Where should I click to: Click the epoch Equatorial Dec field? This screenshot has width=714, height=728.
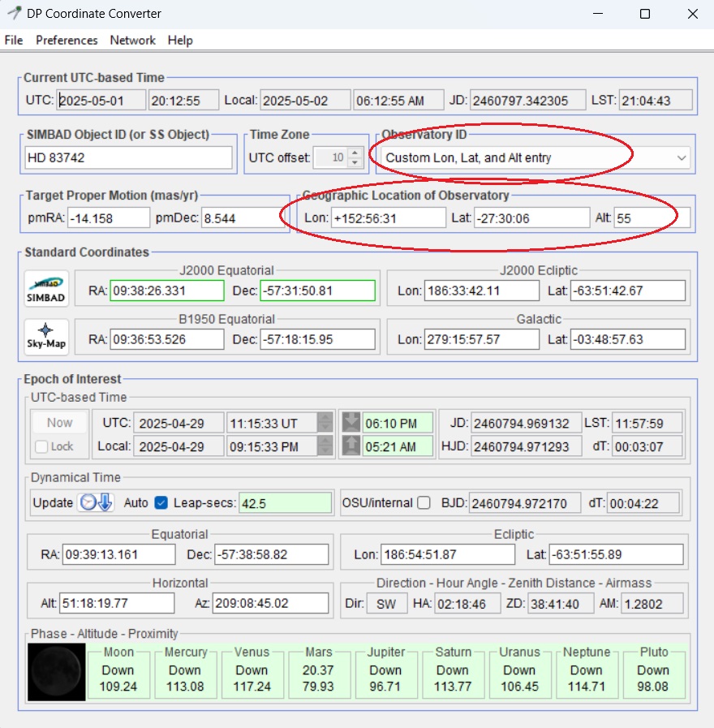pos(271,554)
